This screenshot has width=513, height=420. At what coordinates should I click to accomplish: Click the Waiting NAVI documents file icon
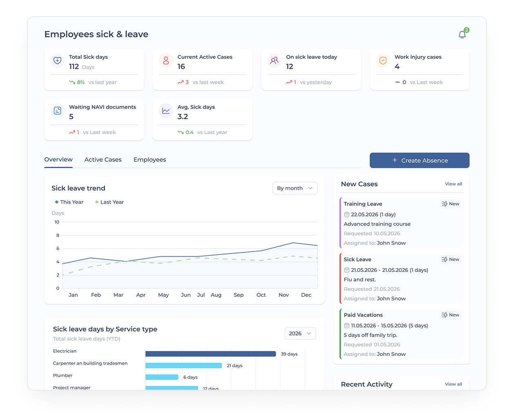[58, 110]
